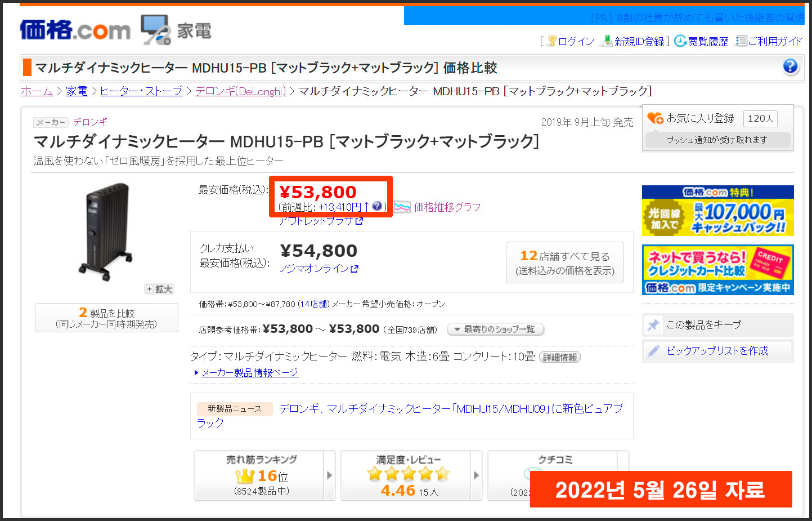The height and width of the screenshot is (521, 812).
Task: Click the 家電 category computer icon
Action: pos(155,30)
